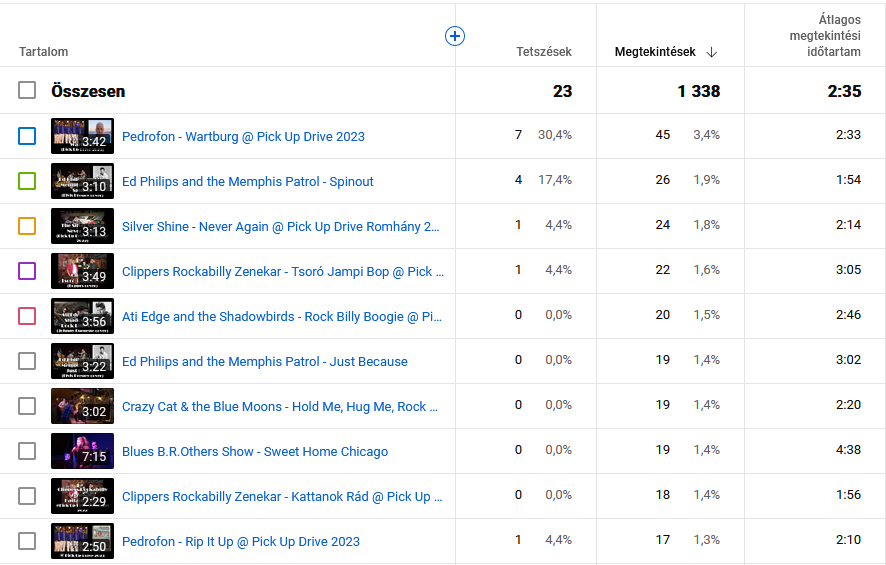Click Pedrofon - Rip It Up thumbnail
Viewport: 886px width, 565px height.
click(x=82, y=541)
